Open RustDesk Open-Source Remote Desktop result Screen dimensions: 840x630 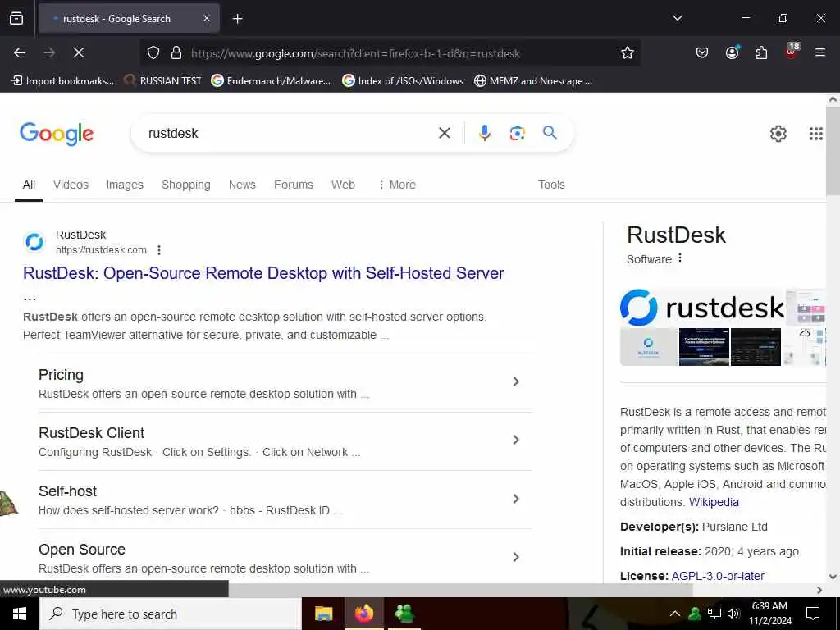point(263,273)
